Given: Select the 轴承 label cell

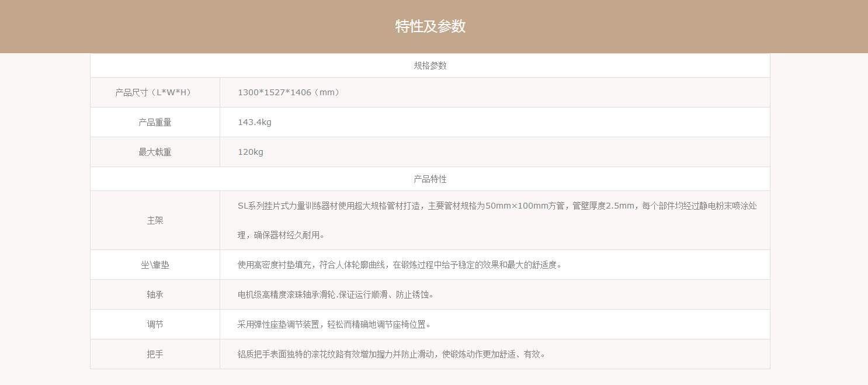Looking at the screenshot, I should point(155,294).
